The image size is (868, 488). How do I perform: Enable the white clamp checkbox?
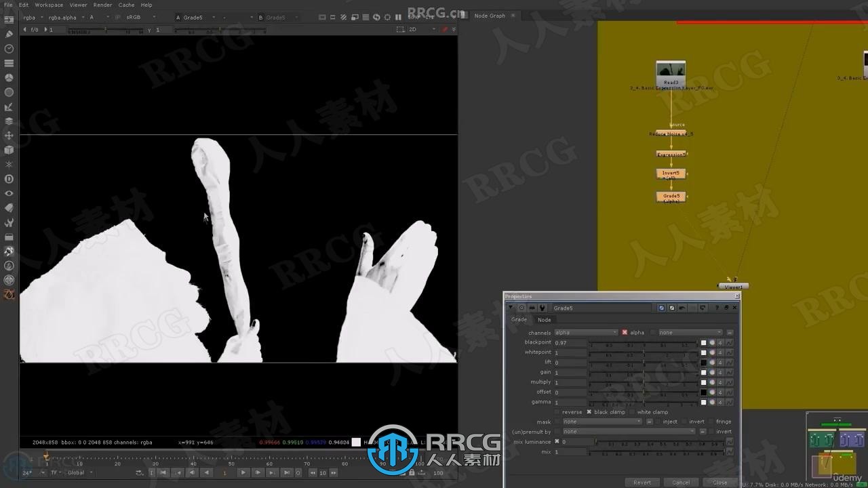pos(632,412)
